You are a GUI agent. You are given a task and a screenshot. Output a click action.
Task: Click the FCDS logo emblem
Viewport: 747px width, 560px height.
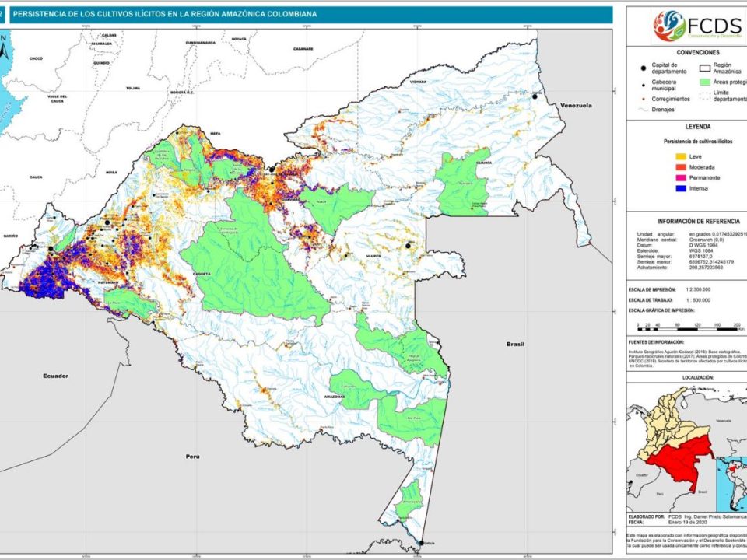point(669,26)
